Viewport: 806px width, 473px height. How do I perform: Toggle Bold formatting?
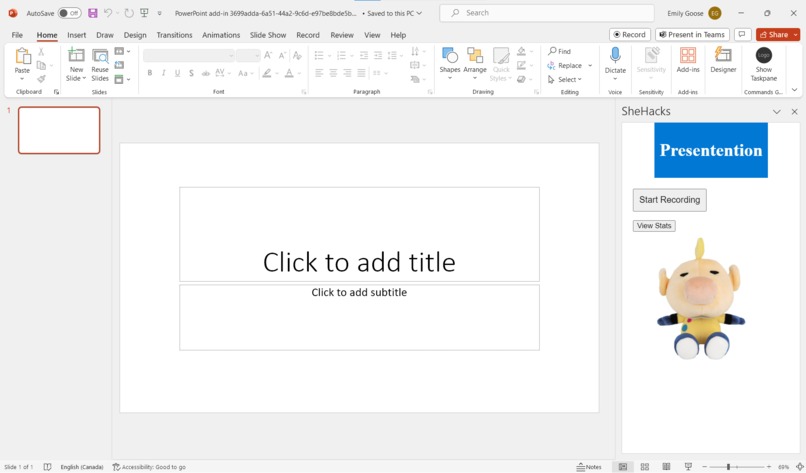point(150,73)
